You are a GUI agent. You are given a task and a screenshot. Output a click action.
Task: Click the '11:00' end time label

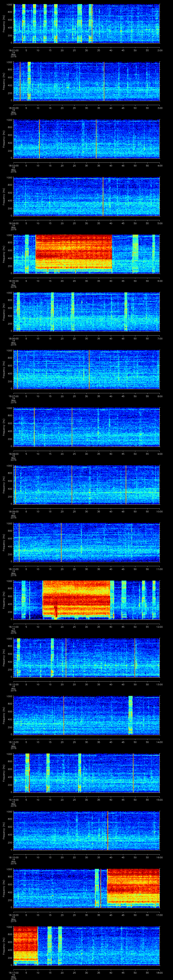(x=159, y=569)
